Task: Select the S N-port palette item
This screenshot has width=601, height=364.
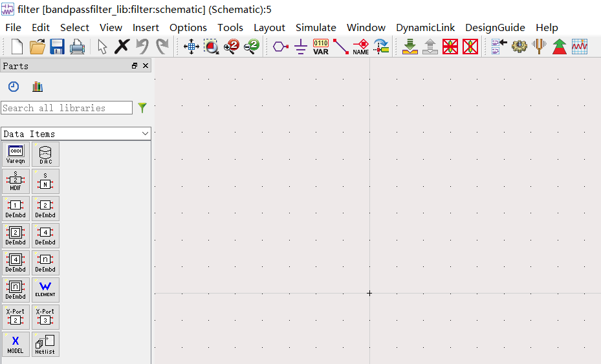Action: point(46,182)
